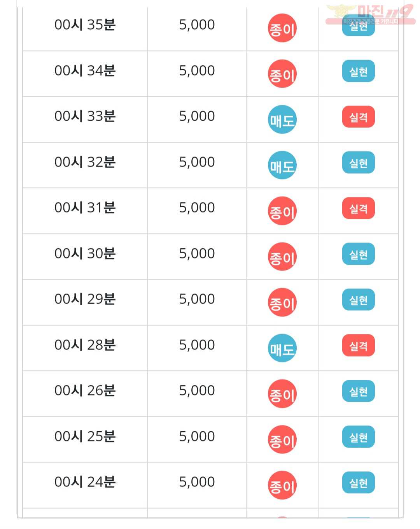This screenshot has width=420, height=529.
Task: Click the red 실격 badge at 00시 28분
Action: pos(359,345)
